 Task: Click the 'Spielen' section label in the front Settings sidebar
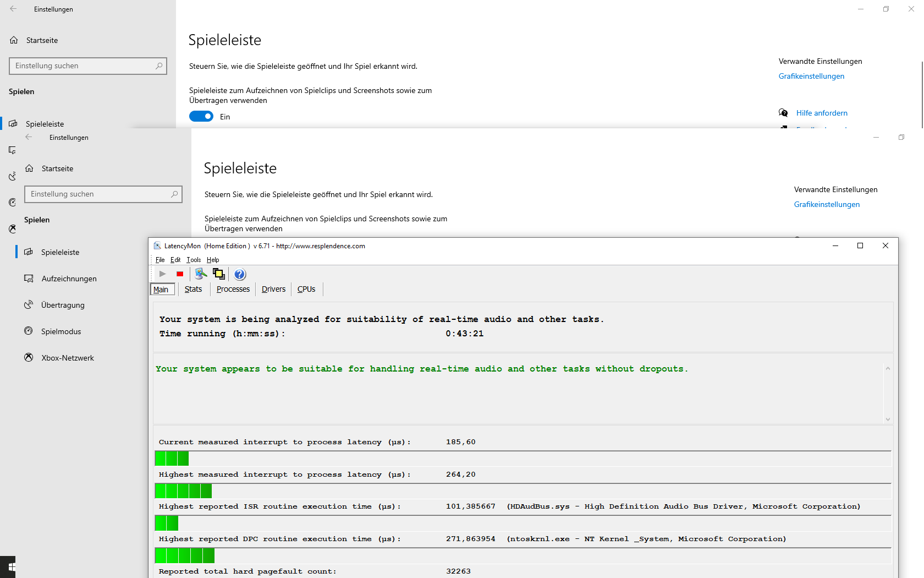point(37,220)
